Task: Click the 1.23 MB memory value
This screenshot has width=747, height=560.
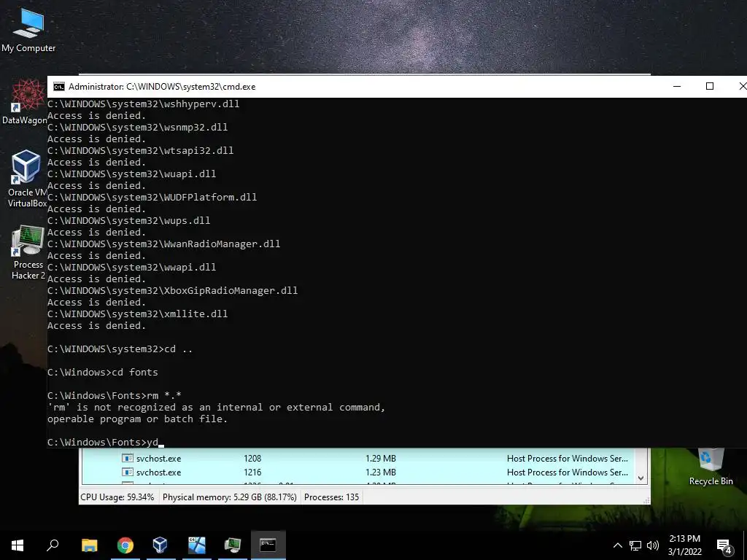Action: 381,472
